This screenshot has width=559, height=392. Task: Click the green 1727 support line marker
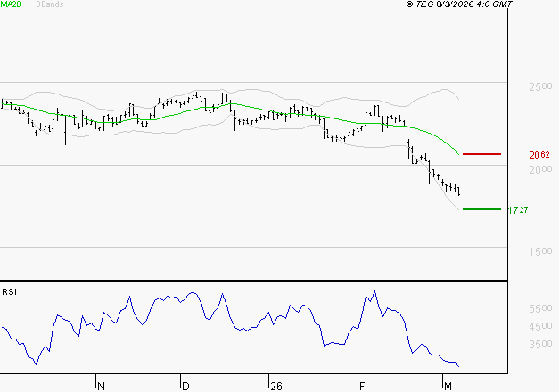coord(482,209)
